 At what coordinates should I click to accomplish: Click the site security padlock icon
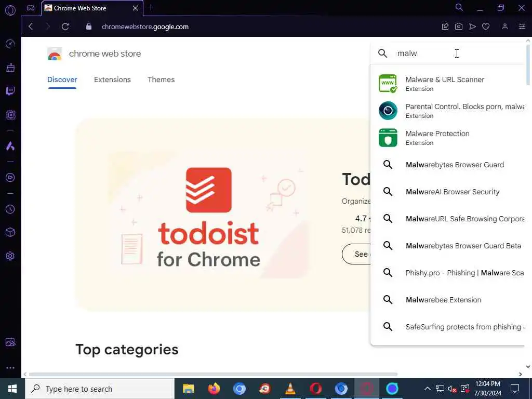tap(88, 26)
